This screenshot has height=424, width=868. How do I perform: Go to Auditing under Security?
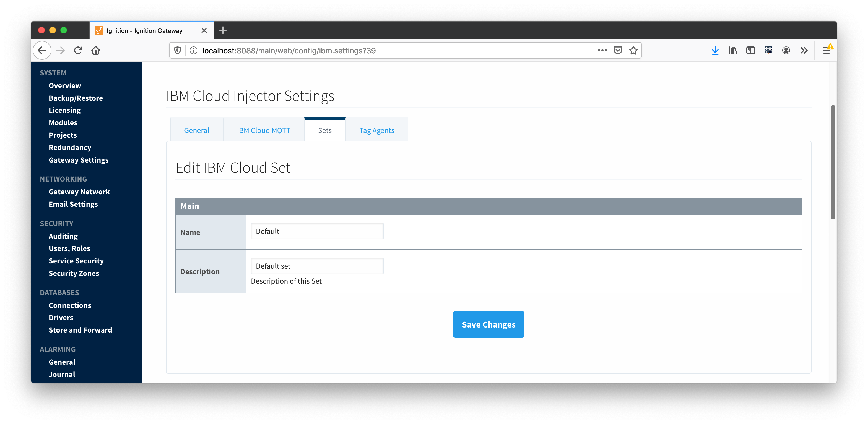[63, 236]
